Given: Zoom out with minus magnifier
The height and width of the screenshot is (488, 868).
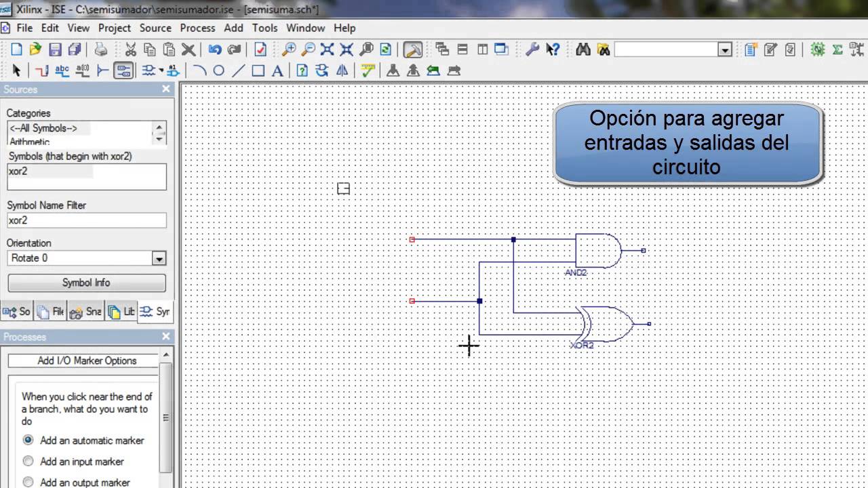Looking at the screenshot, I should pos(308,49).
